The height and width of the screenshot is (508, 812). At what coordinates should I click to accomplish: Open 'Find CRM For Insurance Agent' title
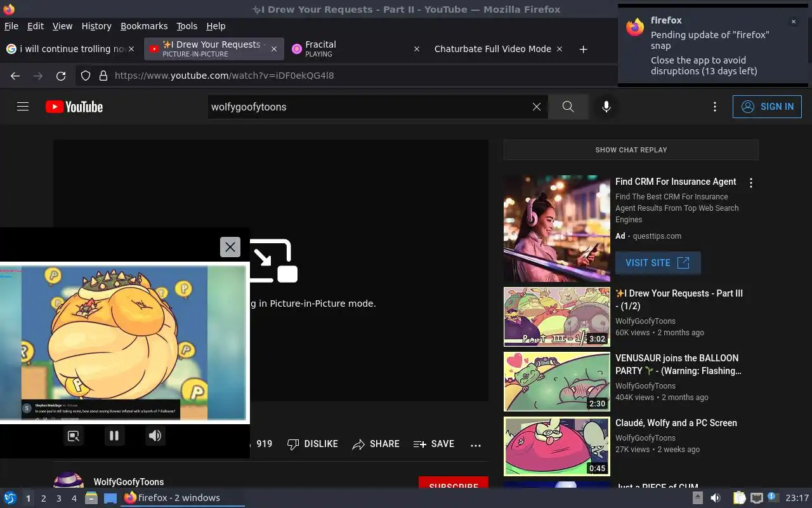click(676, 182)
